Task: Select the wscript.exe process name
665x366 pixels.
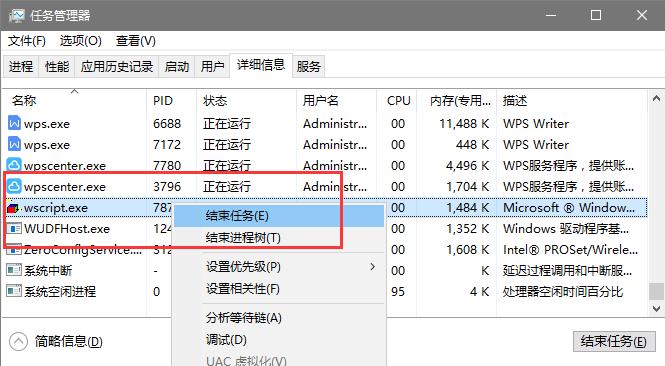Action: coord(56,208)
